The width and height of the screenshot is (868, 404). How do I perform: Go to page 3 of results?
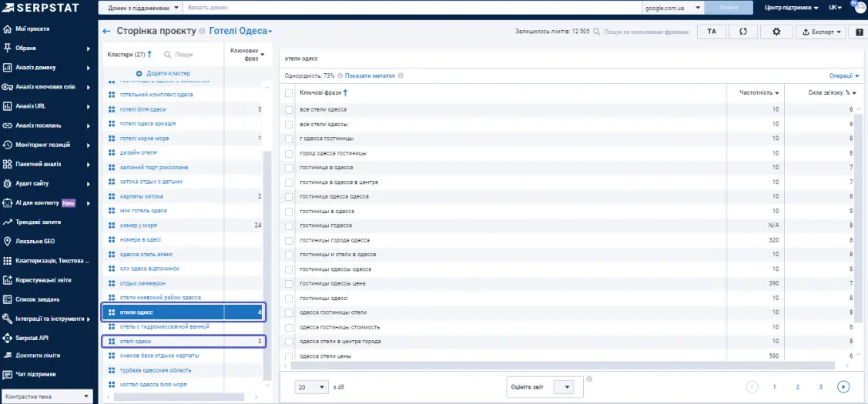tap(820, 387)
